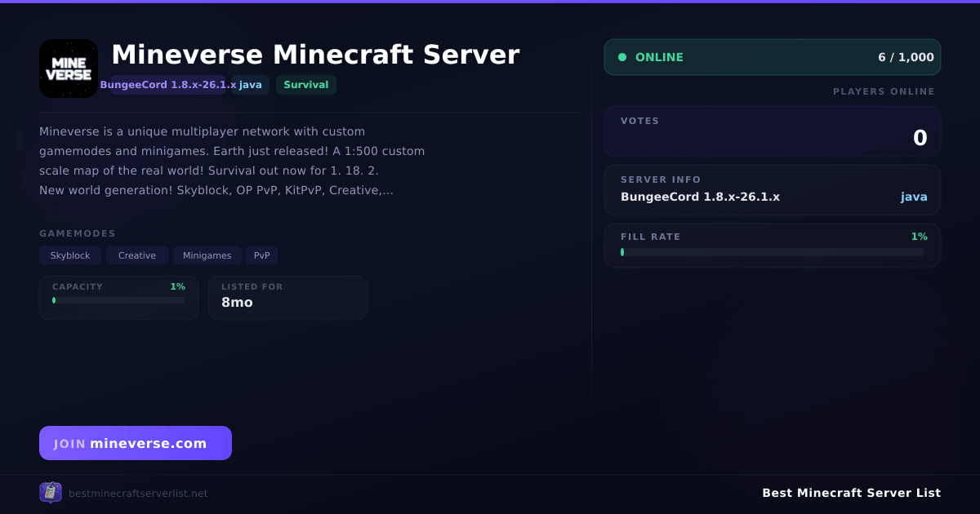980x514 pixels.
Task: Click the java tag under the title
Action: coord(251,85)
